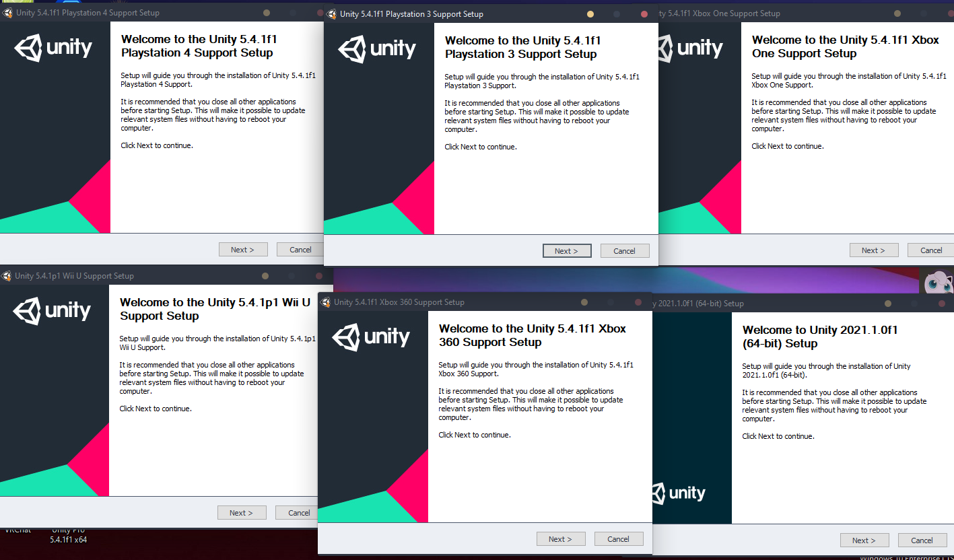954x560 pixels.
Task: Click the Wii U Support Setup title bar icon
Action: point(6,275)
